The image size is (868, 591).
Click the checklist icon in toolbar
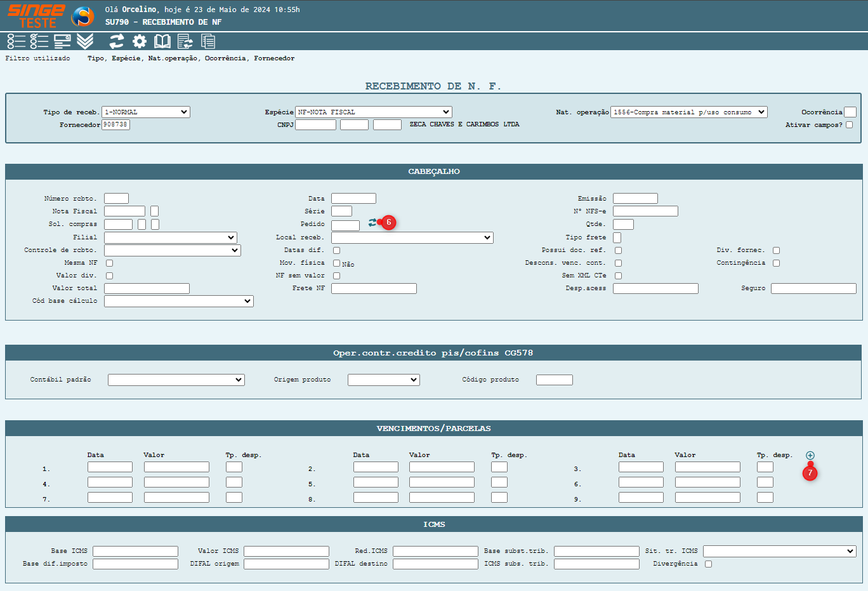coord(39,41)
